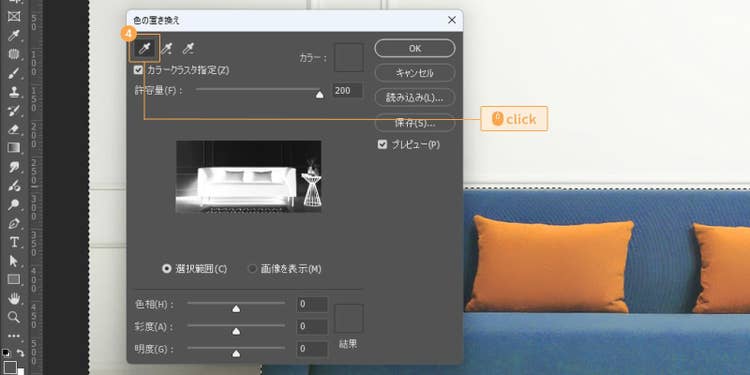Select the Hand tool
This screenshot has width=750, height=375.
[x=14, y=298]
